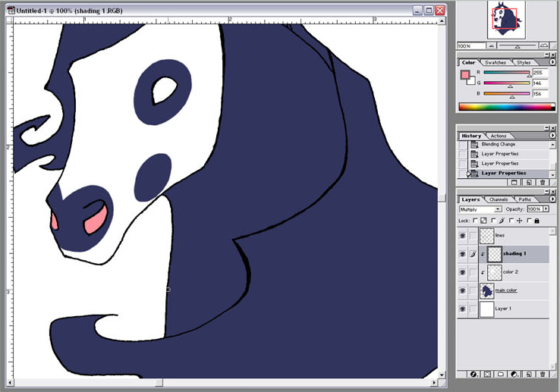Select the lines layer name

tap(499, 235)
